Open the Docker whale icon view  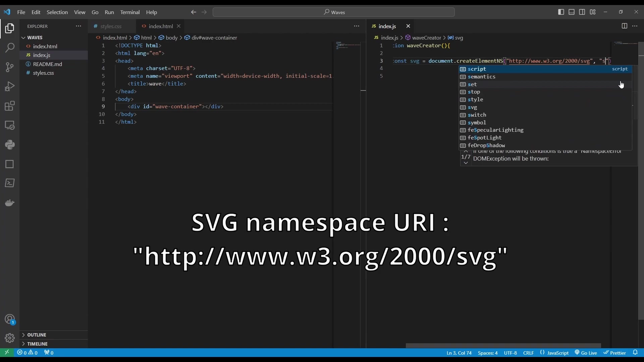click(9, 203)
